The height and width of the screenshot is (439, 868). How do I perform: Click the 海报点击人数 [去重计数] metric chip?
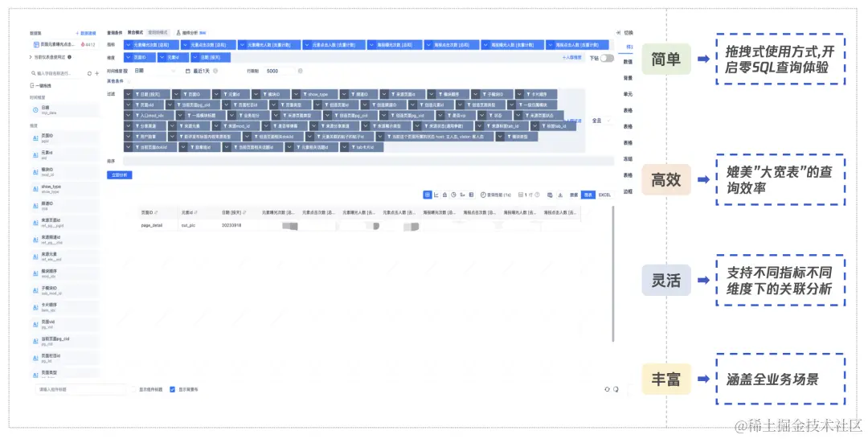click(x=577, y=45)
